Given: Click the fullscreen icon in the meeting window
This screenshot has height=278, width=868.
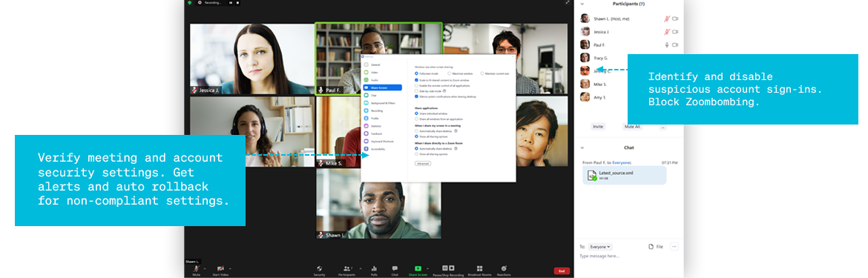Looking at the screenshot, I should 568,3.
